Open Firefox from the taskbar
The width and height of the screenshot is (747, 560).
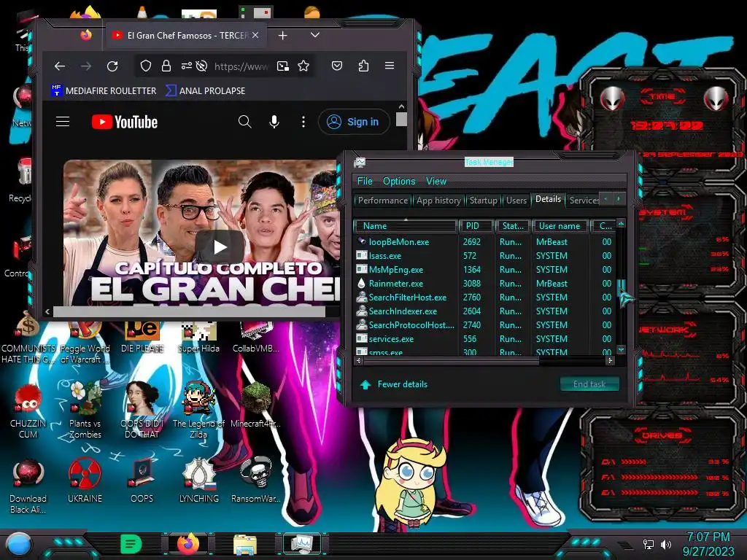(188, 544)
